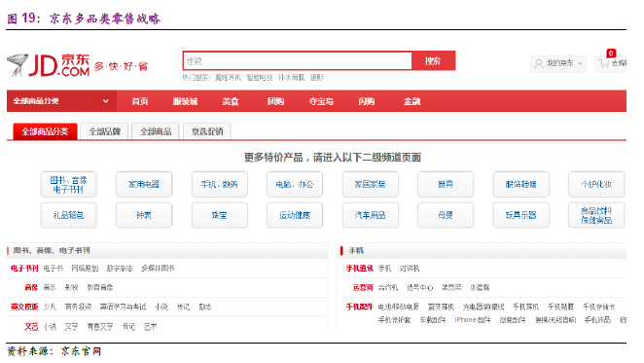
Task: Click the 多媒体图书 link
Action: (158, 269)
